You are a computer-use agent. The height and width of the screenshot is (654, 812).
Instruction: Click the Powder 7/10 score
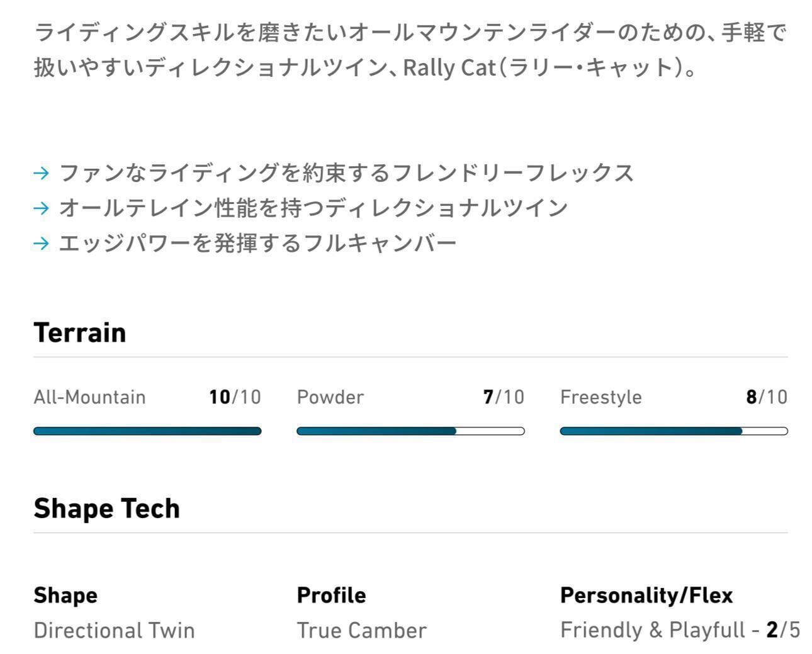click(503, 397)
